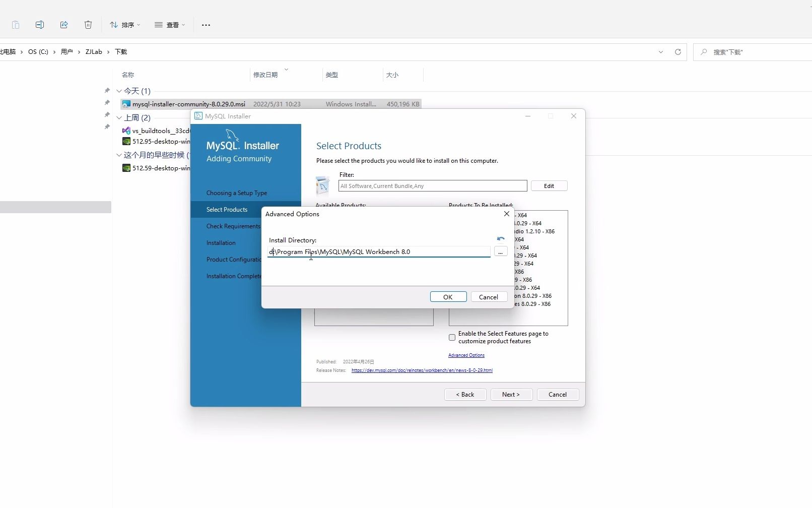Image resolution: width=812 pixels, height=508 pixels.
Task: Click the share icon in Explorer toolbar
Action: 64,25
